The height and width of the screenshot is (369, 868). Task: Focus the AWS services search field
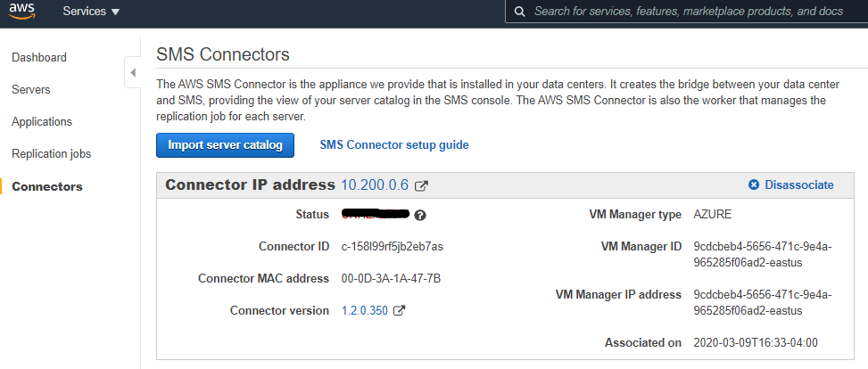point(687,12)
